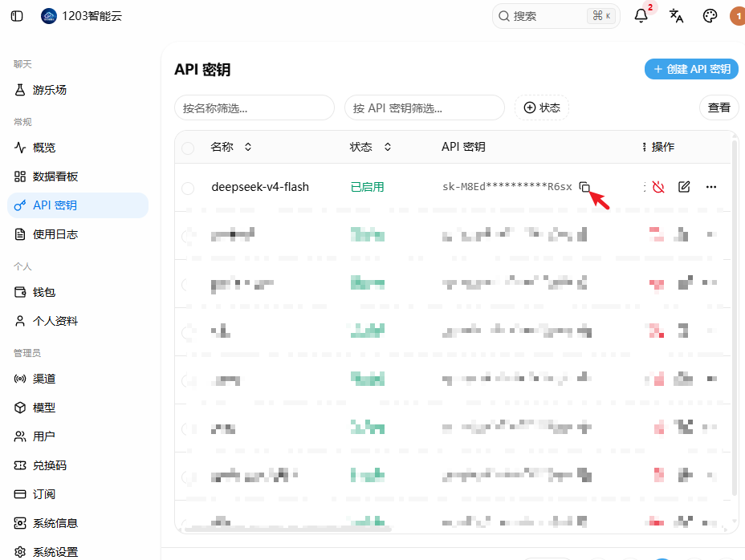Open 系统信息 page
Image resolution: width=745 pixels, height=560 pixels.
click(x=78, y=523)
